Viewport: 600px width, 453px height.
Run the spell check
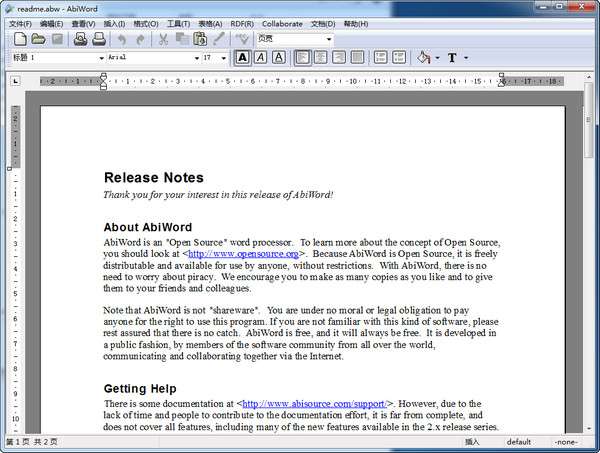[x=242, y=39]
